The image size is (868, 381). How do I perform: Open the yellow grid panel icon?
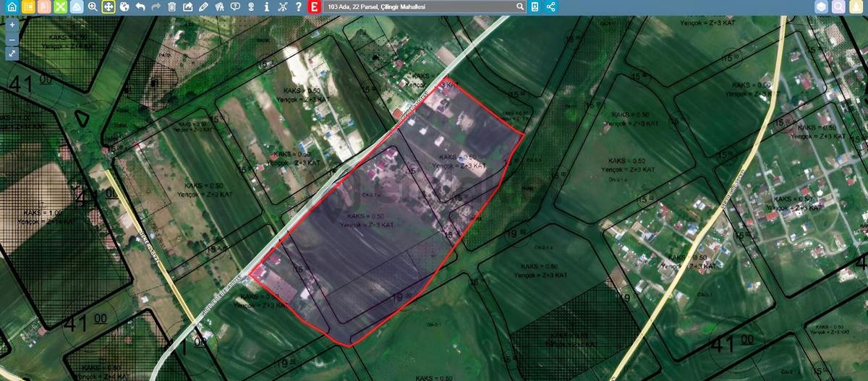[27, 7]
